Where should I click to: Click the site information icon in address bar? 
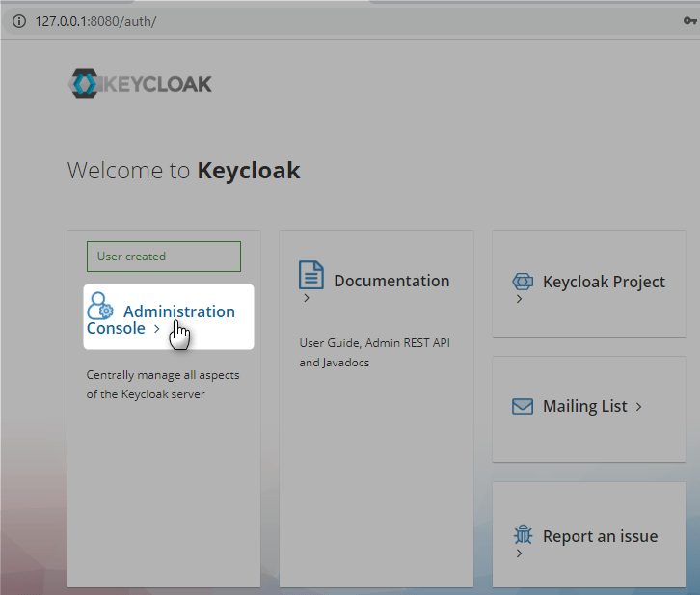click(18, 21)
